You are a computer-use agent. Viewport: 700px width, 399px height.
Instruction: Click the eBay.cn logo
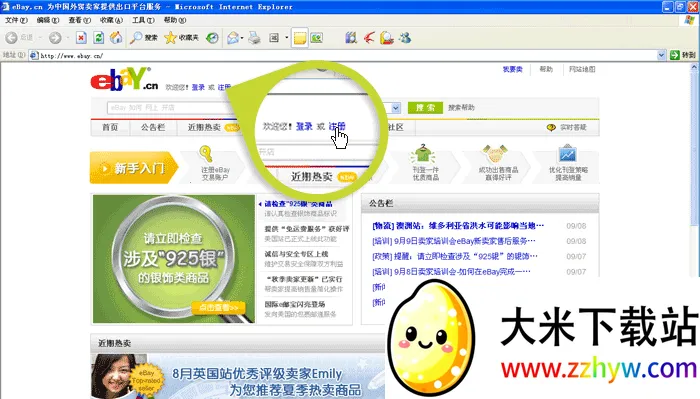tap(124, 79)
